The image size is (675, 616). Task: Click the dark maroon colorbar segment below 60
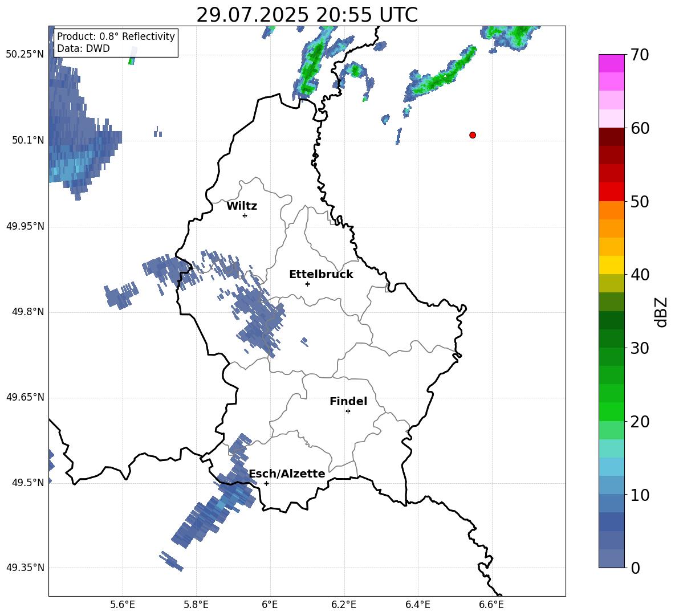pyautogui.click(x=611, y=137)
